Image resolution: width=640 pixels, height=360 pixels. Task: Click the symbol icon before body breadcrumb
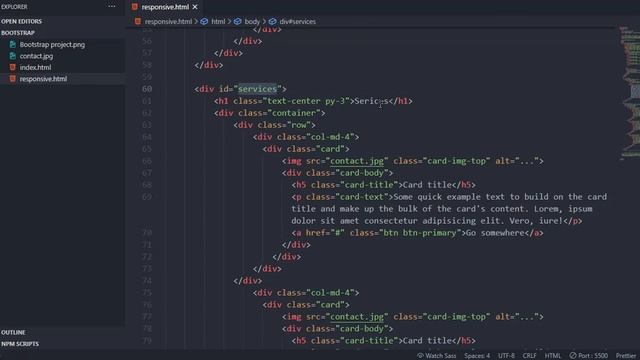(238, 22)
